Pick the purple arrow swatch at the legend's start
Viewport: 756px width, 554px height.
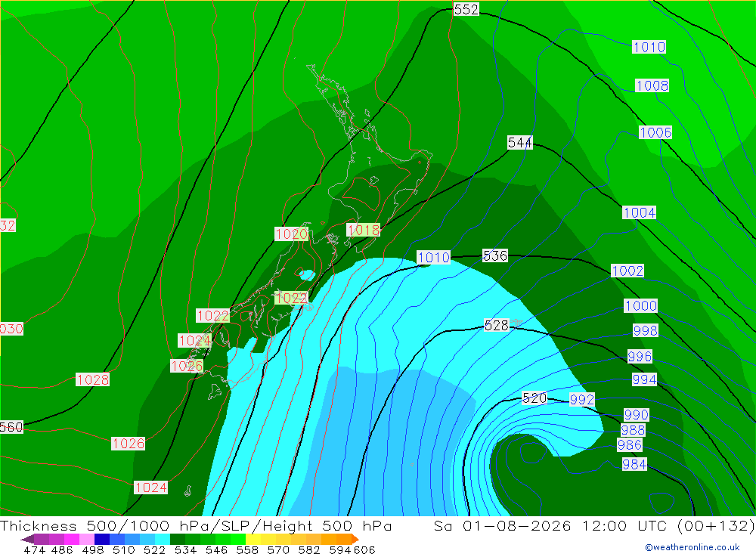click(27, 539)
